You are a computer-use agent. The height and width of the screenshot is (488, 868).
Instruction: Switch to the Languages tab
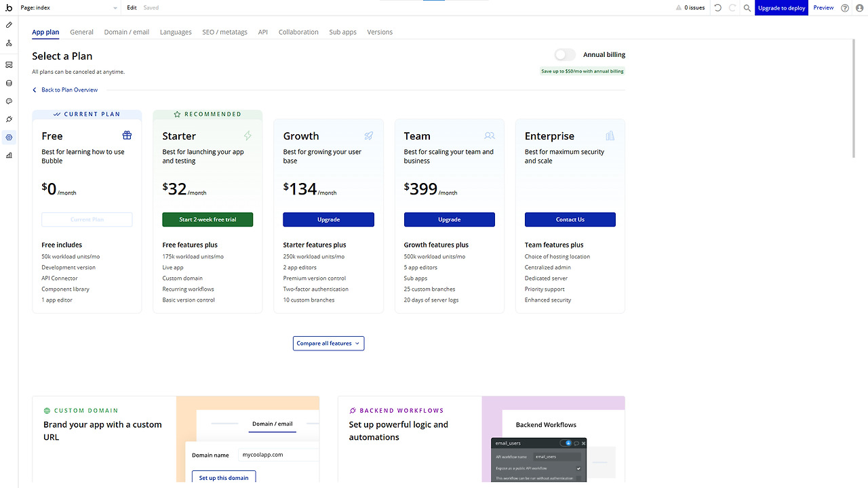pyautogui.click(x=176, y=32)
